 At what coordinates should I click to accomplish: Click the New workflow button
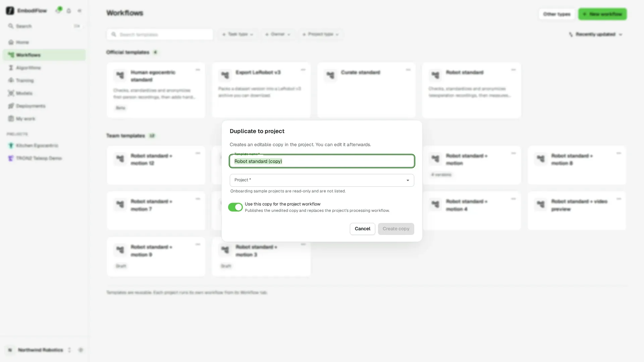click(x=602, y=14)
